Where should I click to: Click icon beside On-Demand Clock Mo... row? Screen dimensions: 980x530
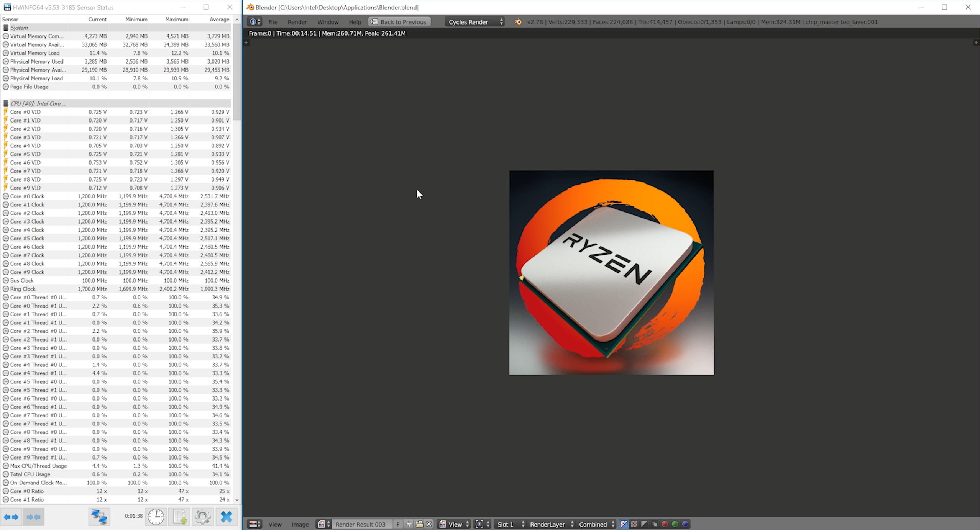(6, 483)
